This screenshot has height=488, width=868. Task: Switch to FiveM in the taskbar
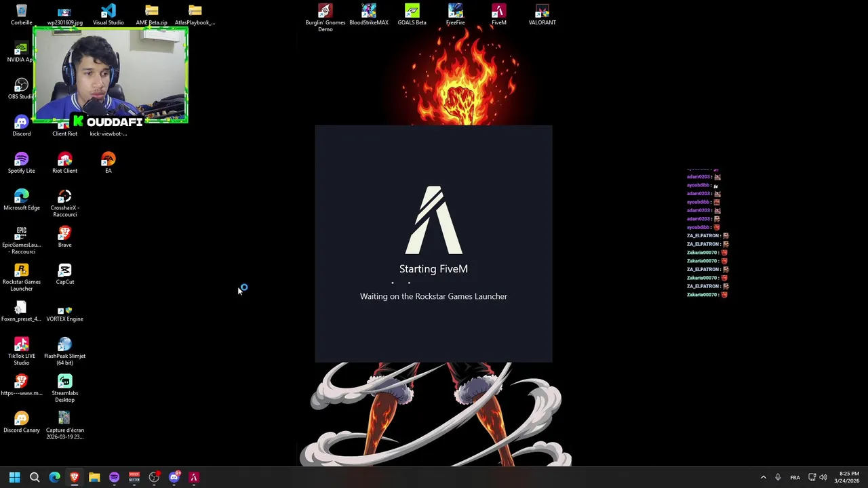coord(194,477)
